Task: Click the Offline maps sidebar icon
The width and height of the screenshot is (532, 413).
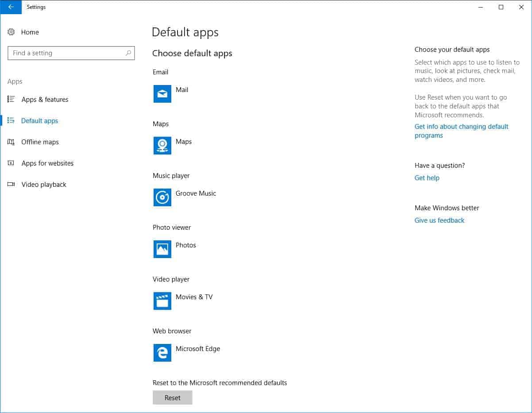Action: (x=11, y=142)
